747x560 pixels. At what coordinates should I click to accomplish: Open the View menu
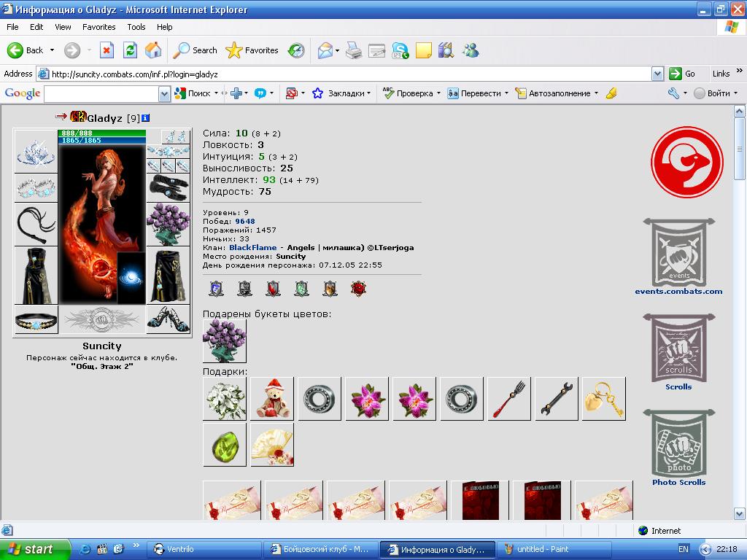(63, 27)
